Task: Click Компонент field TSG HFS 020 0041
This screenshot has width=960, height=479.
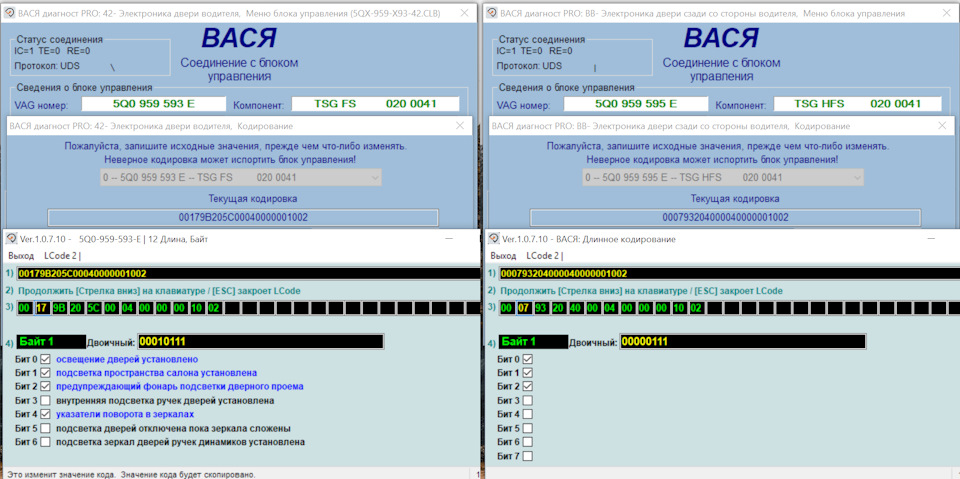Action: coord(858,104)
